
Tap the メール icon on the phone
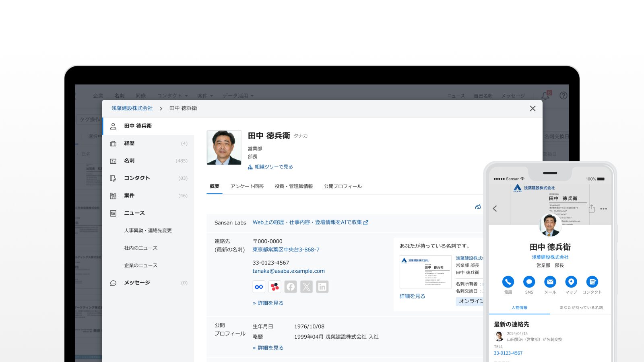tap(550, 282)
